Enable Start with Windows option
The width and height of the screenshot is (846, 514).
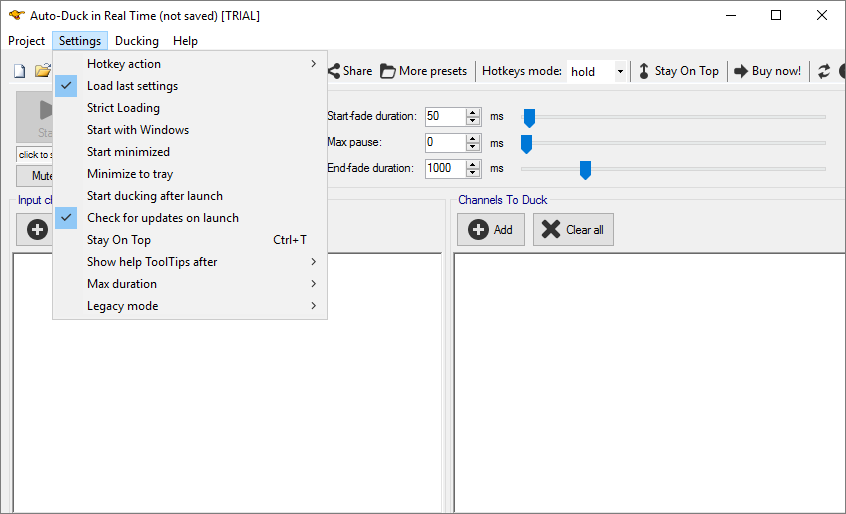(x=137, y=130)
